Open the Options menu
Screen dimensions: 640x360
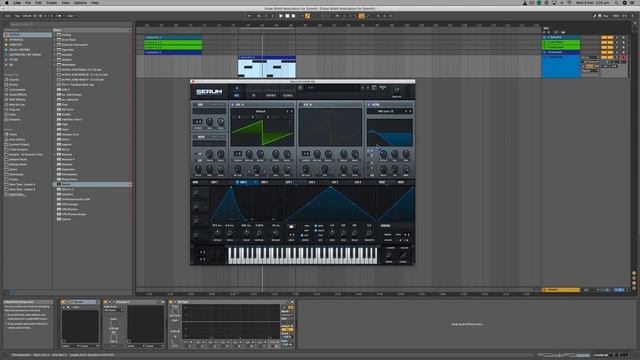80,2
